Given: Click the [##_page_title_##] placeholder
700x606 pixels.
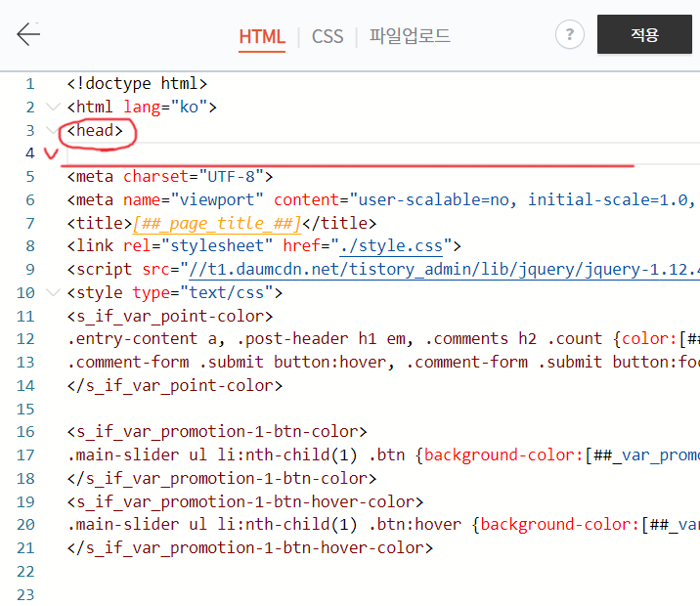Looking at the screenshot, I should point(217,223).
